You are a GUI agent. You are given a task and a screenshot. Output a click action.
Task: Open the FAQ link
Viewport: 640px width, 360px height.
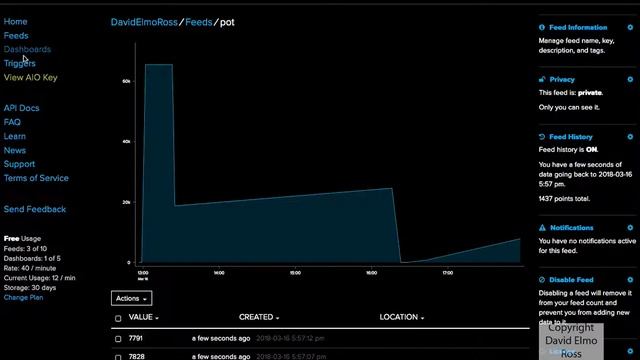(12, 122)
